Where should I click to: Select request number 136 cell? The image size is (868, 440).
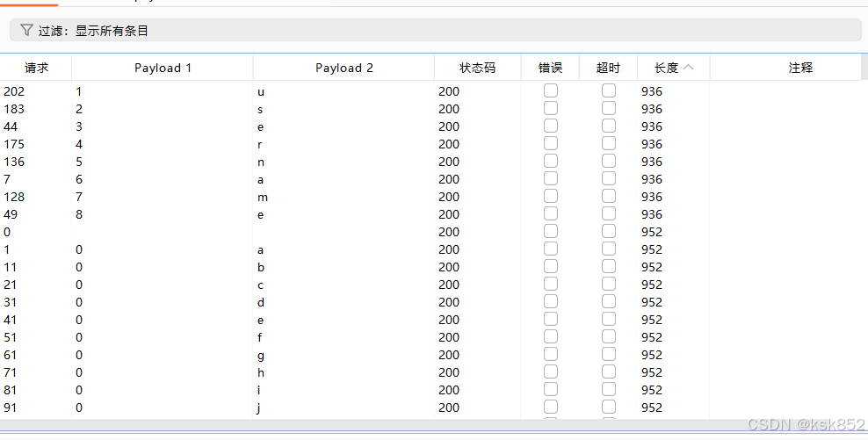click(x=14, y=162)
